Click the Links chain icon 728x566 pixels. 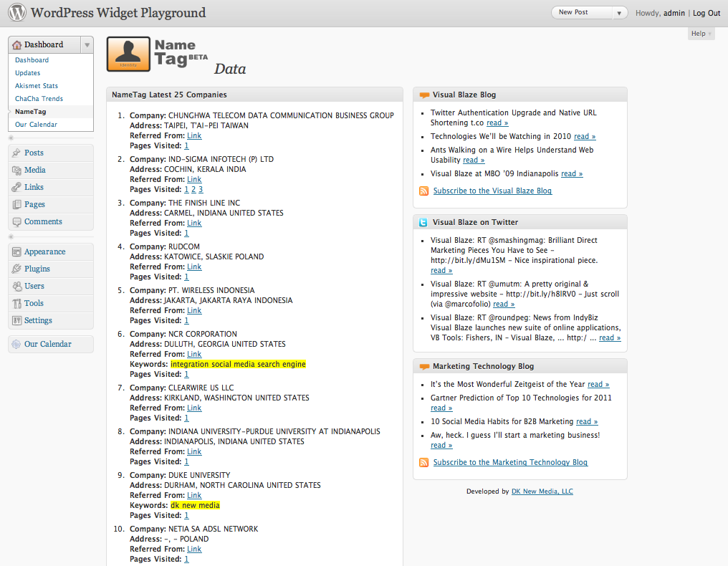[x=16, y=187]
